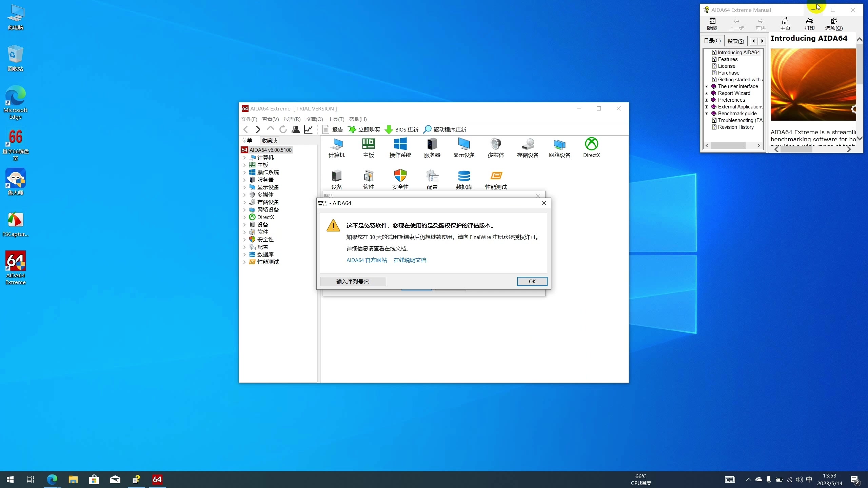Click 选项 options button in Manual window
The image size is (868, 488).
(834, 24)
